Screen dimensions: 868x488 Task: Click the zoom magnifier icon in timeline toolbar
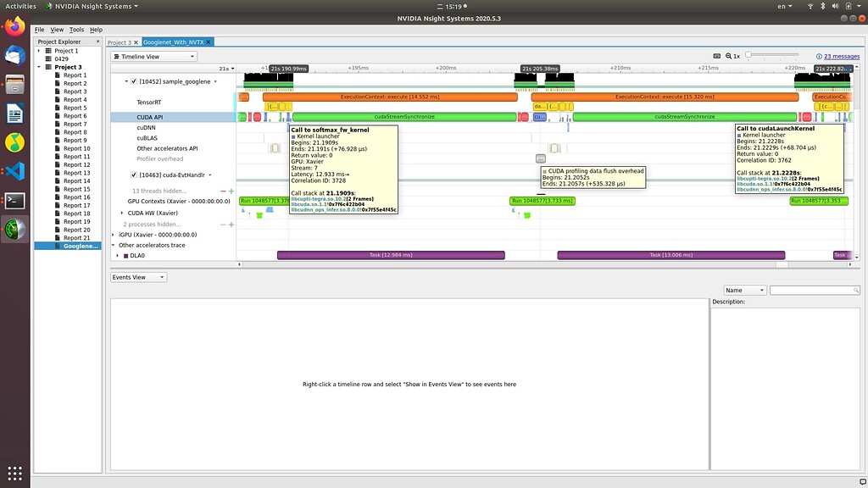click(728, 56)
